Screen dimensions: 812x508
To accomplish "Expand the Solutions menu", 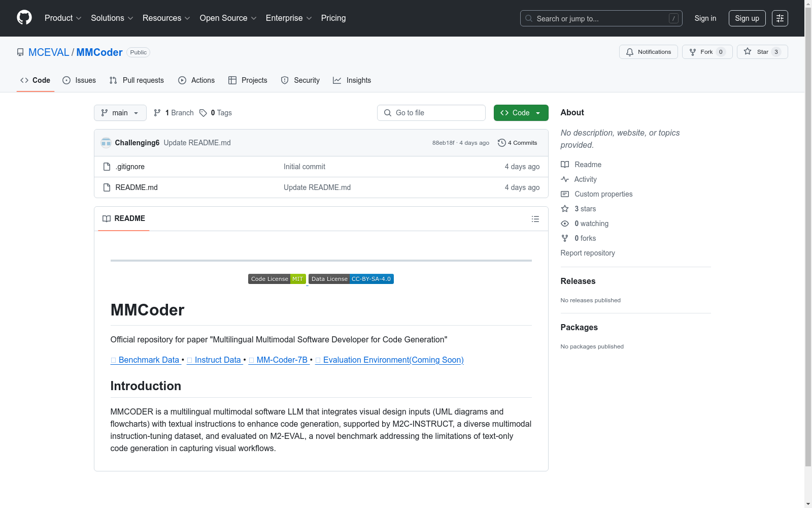I will click(112, 18).
